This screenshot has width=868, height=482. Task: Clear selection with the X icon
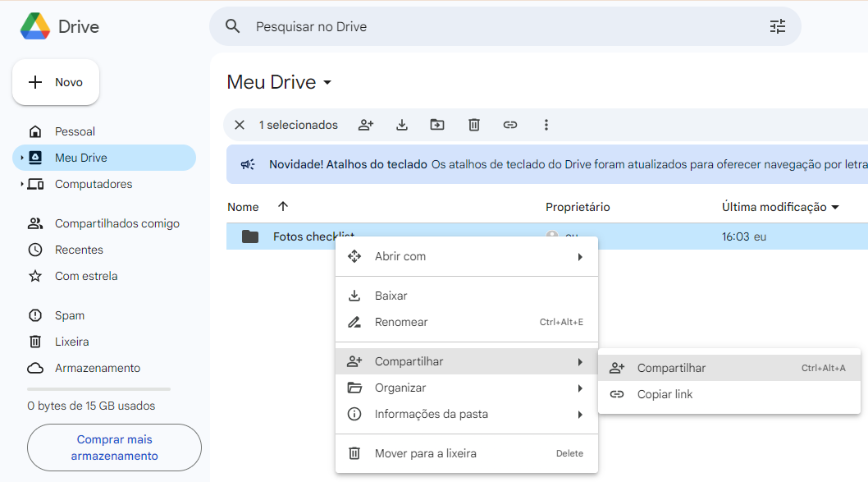point(239,125)
